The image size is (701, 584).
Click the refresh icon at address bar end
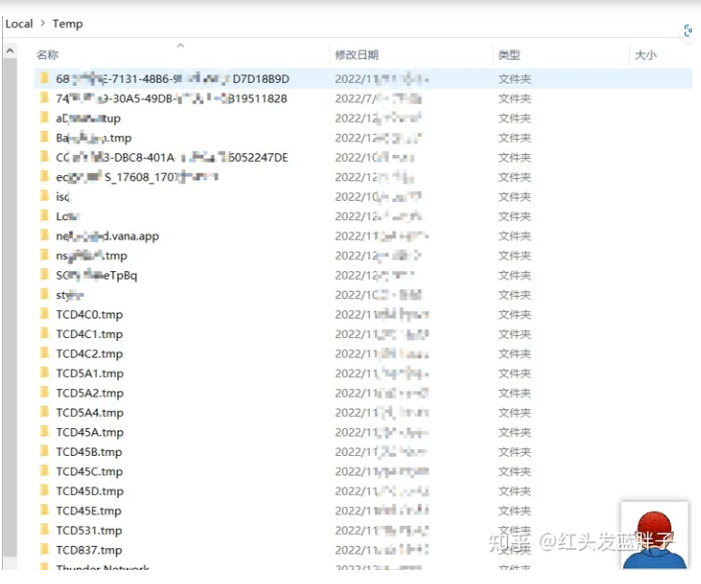coord(689,31)
